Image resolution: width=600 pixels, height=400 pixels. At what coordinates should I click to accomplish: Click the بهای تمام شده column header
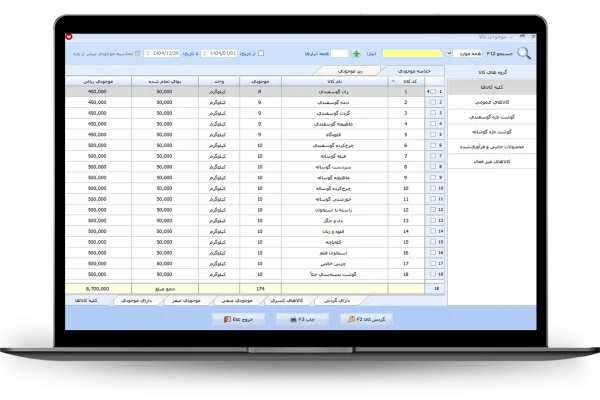(165, 81)
